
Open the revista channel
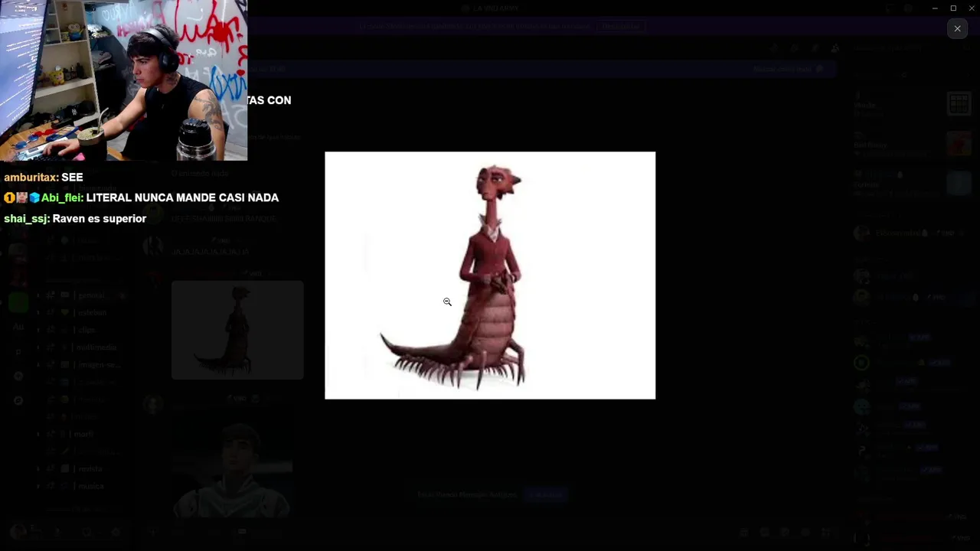89,468
